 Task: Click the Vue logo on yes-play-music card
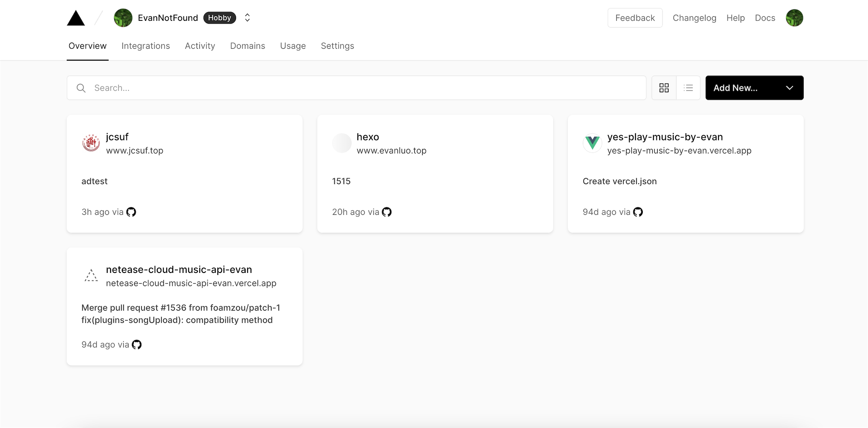coord(592,143)
